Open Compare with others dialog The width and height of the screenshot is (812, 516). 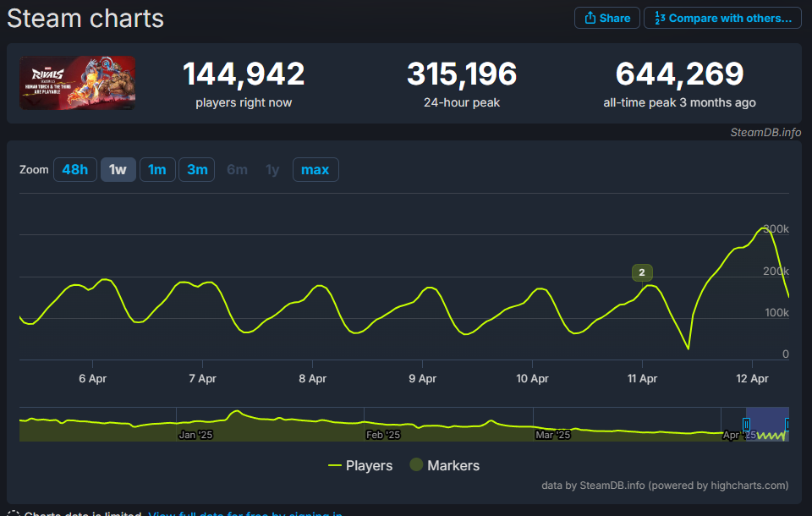pyautogui.click(x=722, y=18)
